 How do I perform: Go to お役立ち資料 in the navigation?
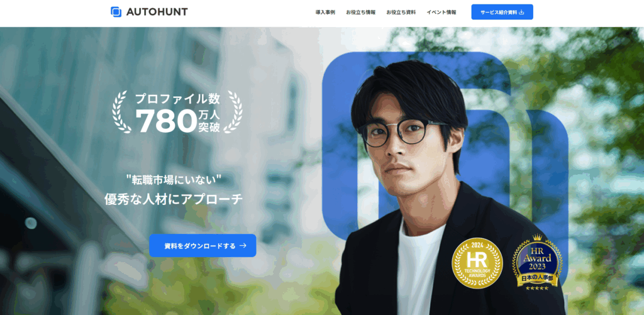tap(401, 13)
